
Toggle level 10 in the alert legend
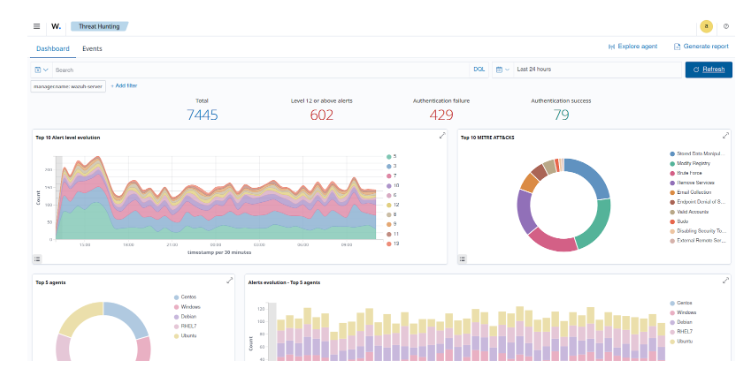pos(393,186)
